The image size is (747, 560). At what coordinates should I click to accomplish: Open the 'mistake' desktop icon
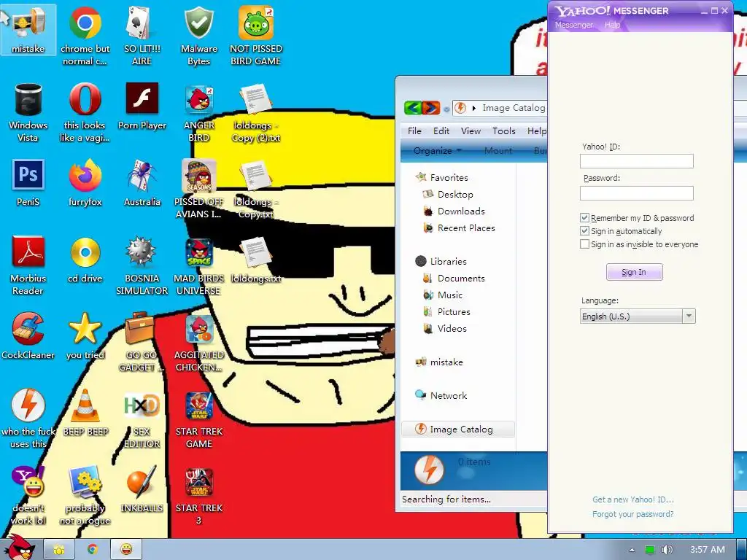coord(28,30)
